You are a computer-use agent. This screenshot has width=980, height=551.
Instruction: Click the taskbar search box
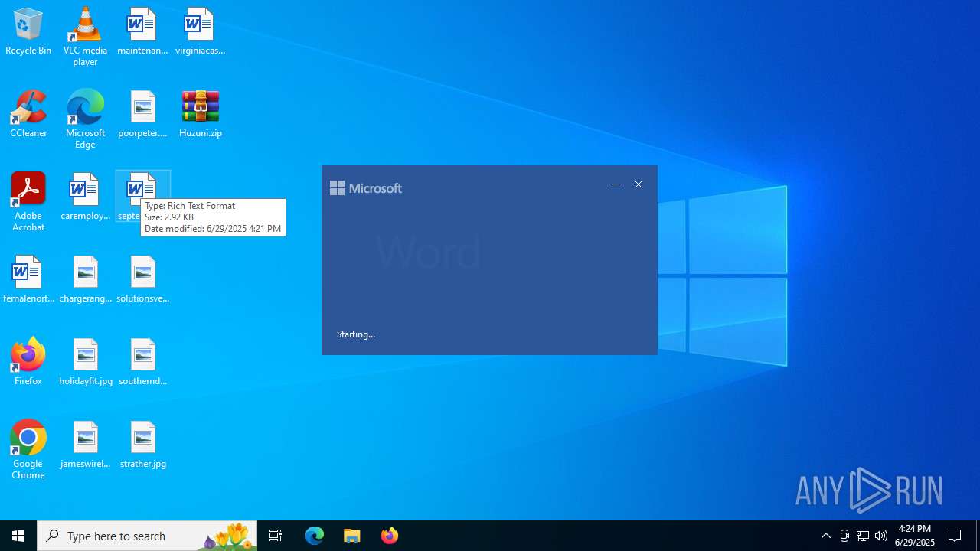click(x=147, y=536)
